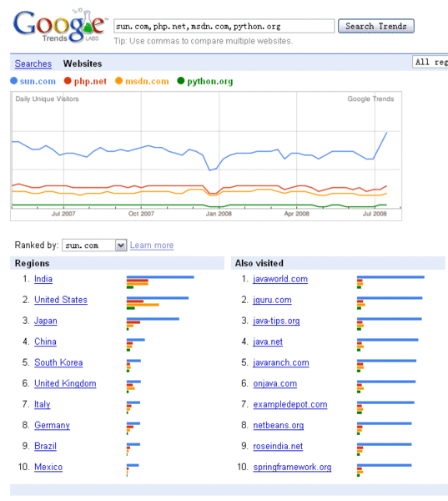Open the Brazil region link
The height and width of the screenshot is (501, 448).
(x=45, y=446)
